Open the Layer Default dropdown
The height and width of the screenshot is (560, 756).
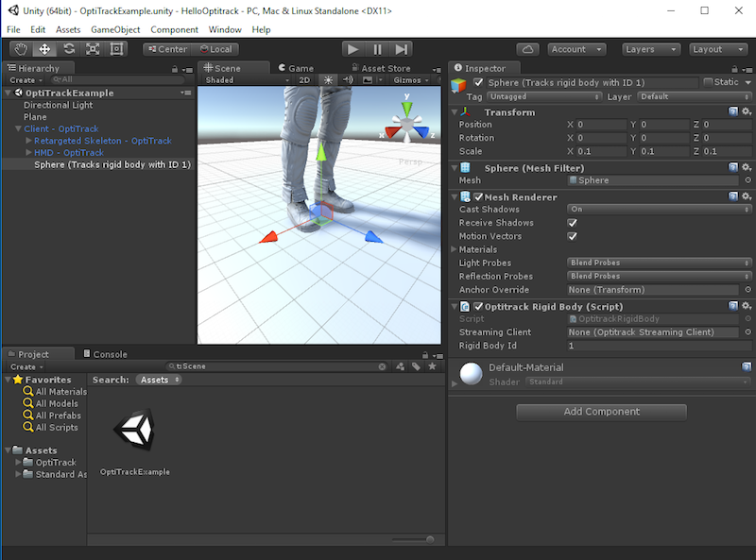(x=695, y=97)
